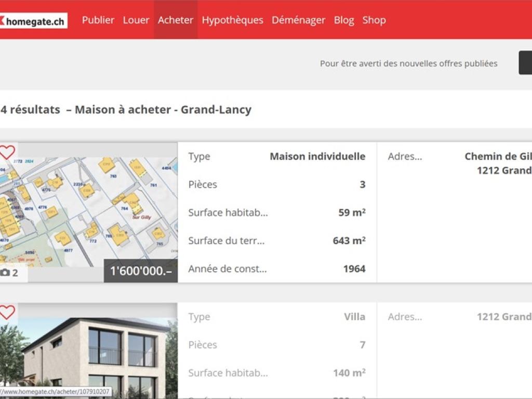The width and height of the screenshot is (532, 399).
Task: Click the homegate.ch logo
Action: [x=33, y=21]
